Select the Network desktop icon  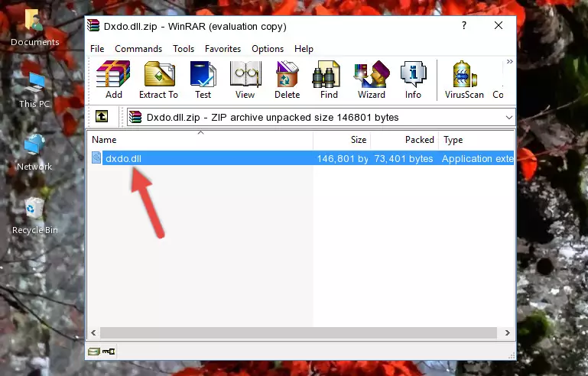34,152
